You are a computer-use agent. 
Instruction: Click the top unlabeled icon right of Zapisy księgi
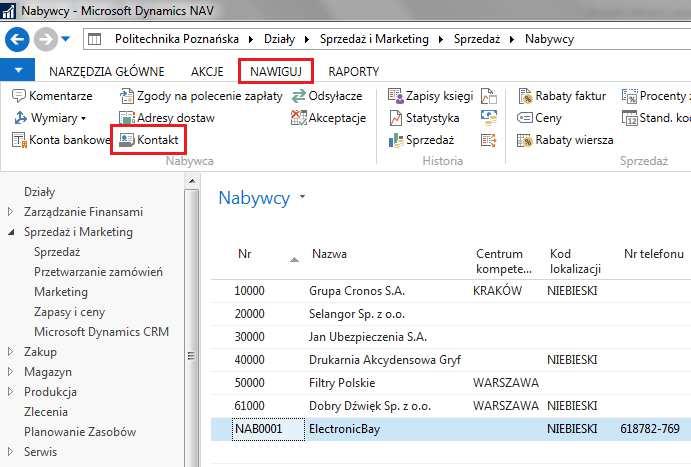click(489, 96)
